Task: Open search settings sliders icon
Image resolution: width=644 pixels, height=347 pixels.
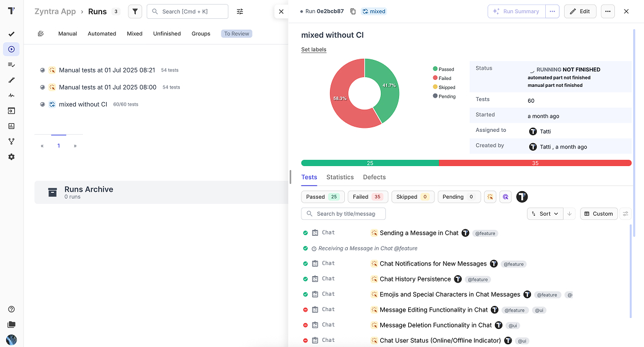Action: pos(240,11)
